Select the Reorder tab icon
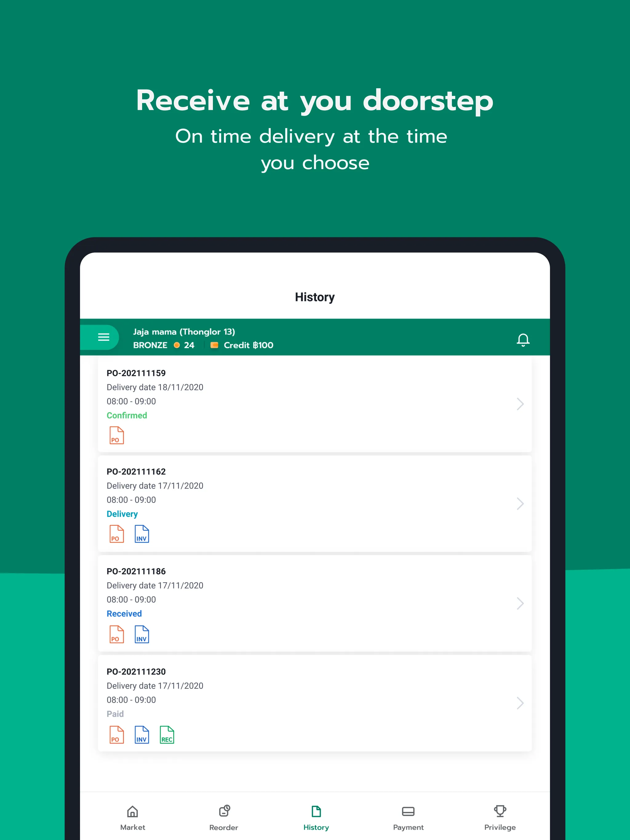 (x=223, y=808)
